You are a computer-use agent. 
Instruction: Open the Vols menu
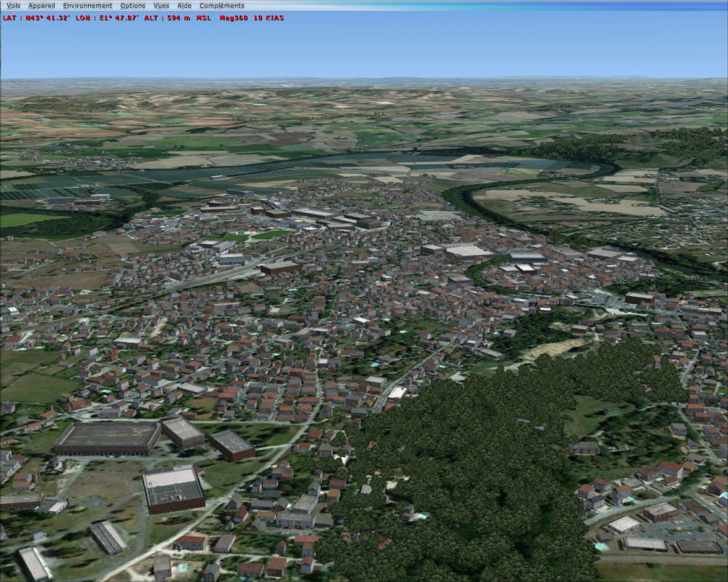13,6
